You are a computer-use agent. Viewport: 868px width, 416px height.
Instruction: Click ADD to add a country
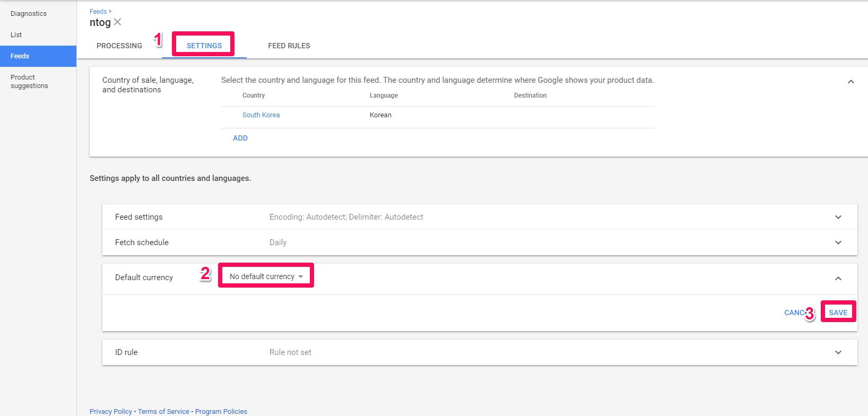[x=240, y=138]
